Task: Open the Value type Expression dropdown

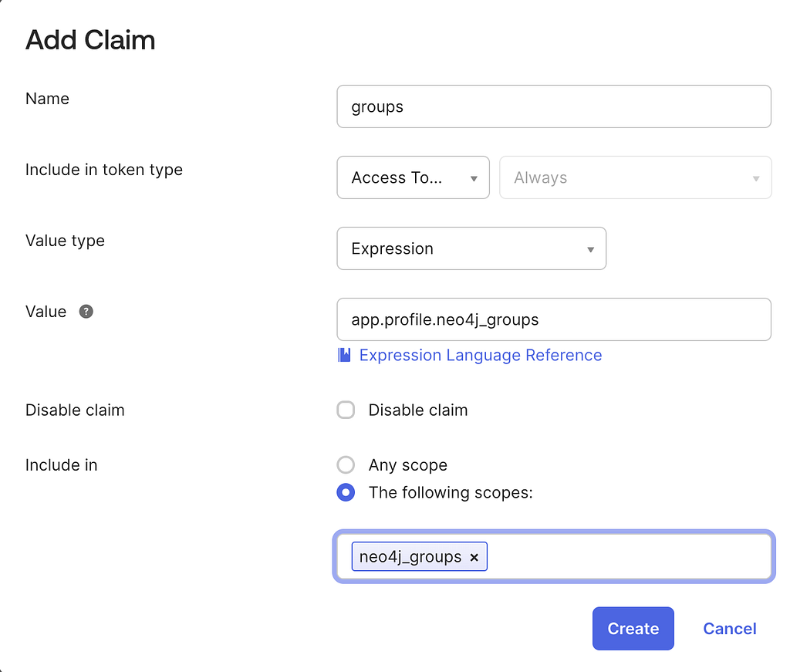Action: pos(471,248)
